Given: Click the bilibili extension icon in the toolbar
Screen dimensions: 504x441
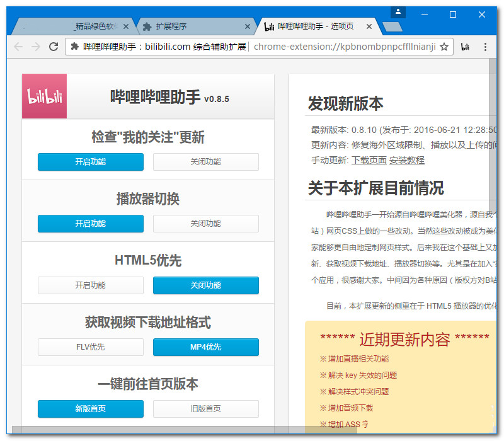Looking at the screenshot, I should coord(465,47).
